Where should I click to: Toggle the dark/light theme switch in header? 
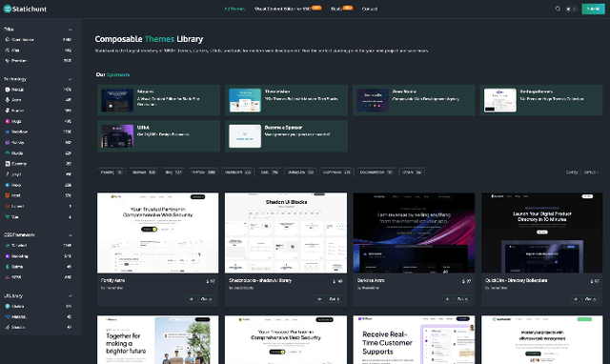(x=571, y=9)
